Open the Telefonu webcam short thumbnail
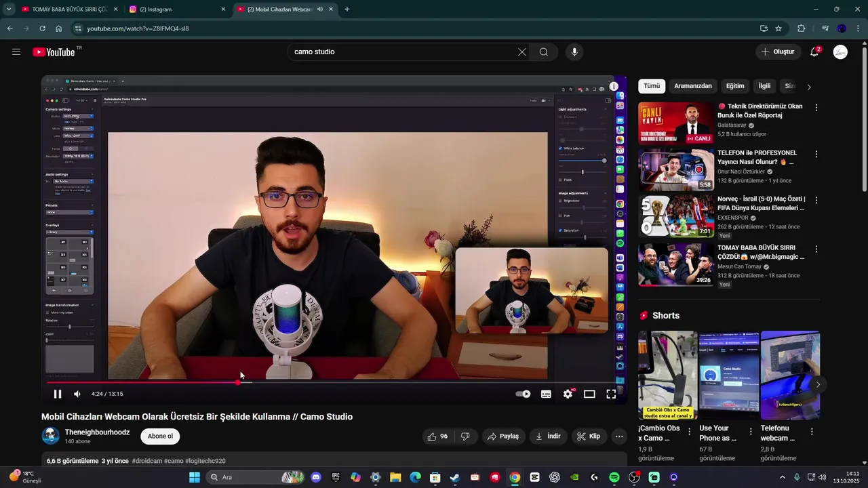868x488 pixels. click(x=790, y=375)
